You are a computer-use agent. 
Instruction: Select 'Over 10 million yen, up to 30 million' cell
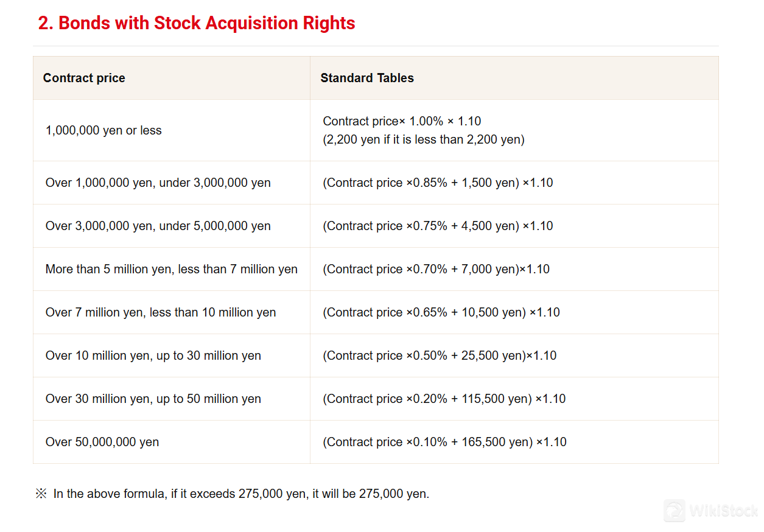tap(153, 355)
